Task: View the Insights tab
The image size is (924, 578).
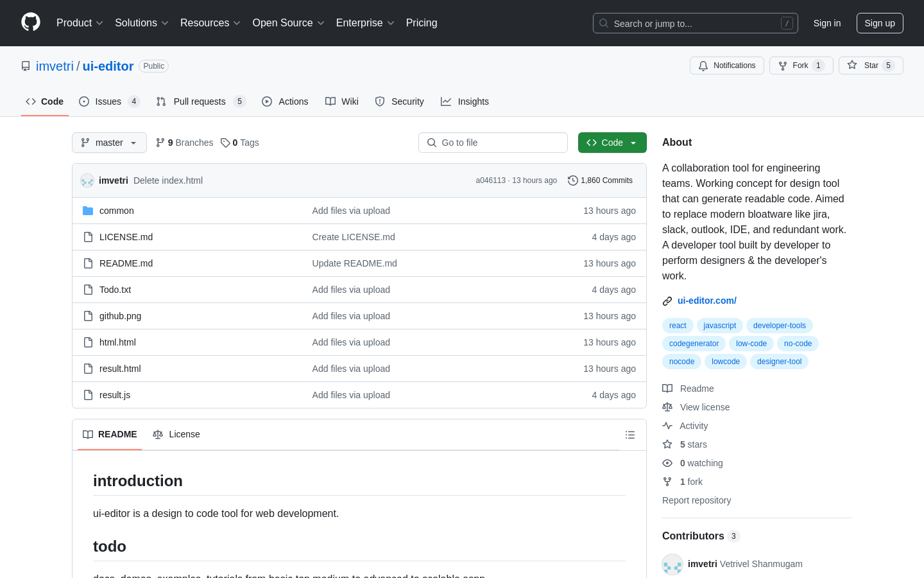Action: pos(465,101)
